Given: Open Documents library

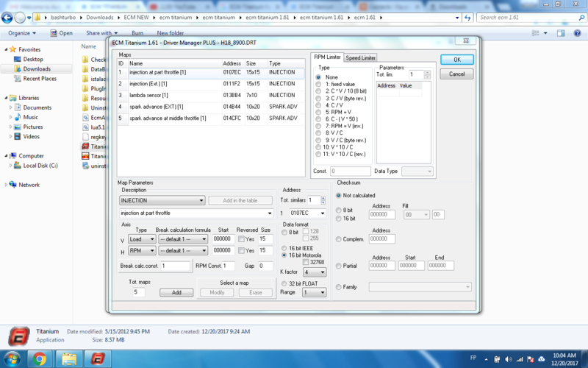Looking at the screenshot, I should pyautogui.click(x=37, y=107).
